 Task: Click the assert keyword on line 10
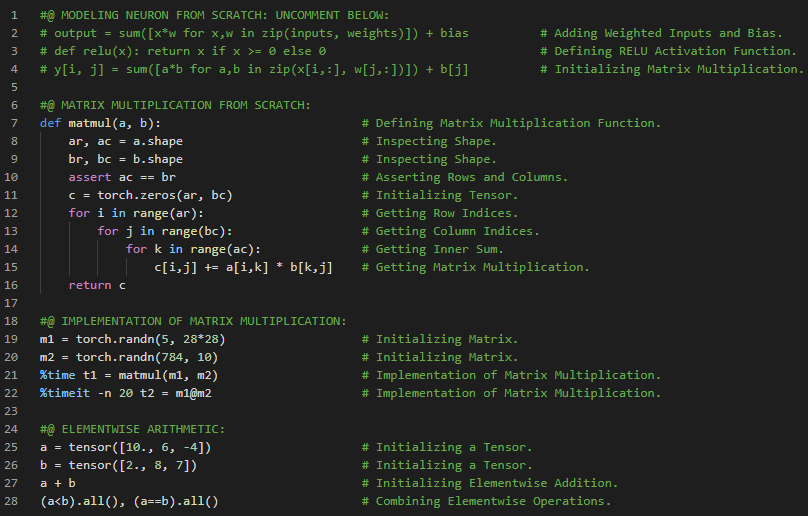tap(89, 177)
